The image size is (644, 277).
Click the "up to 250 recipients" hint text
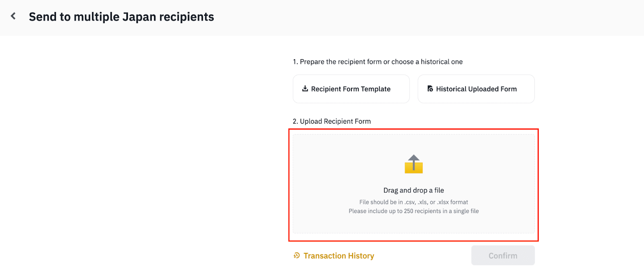tap(414, 211)
